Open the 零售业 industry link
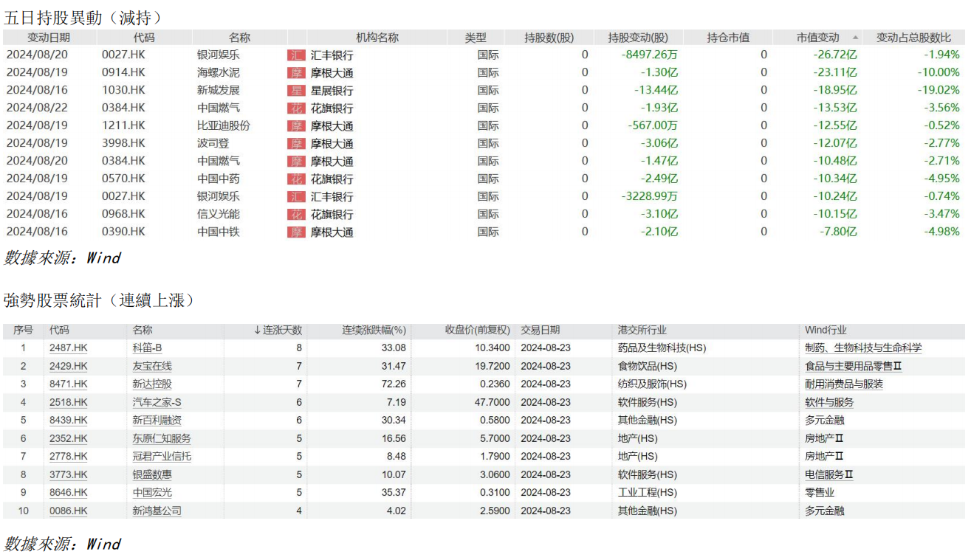Image resolution: width=971 pixels, height=560 pixels. [x=820, y=493]
